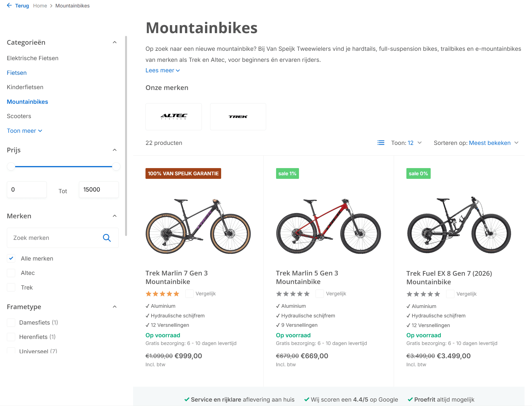Screen dimensions: 532x406
Task: Expand Lees meer description
Action: (163, 70)
